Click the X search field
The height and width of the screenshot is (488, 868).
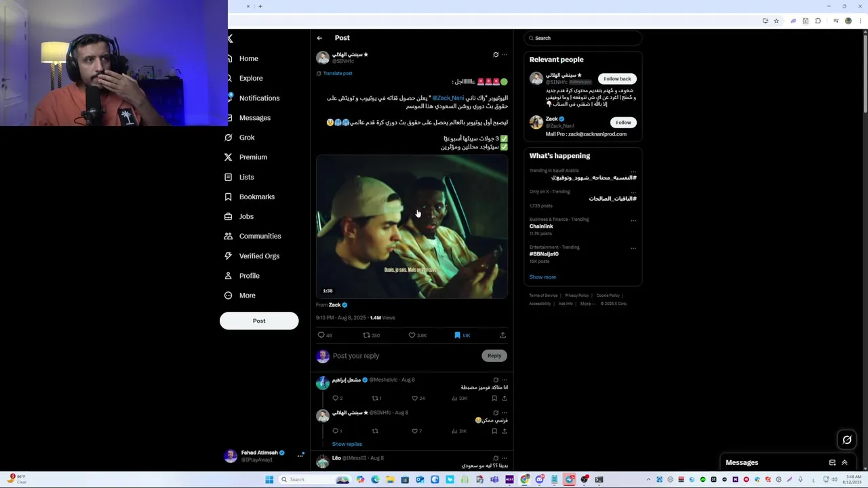tap(583, 38)
